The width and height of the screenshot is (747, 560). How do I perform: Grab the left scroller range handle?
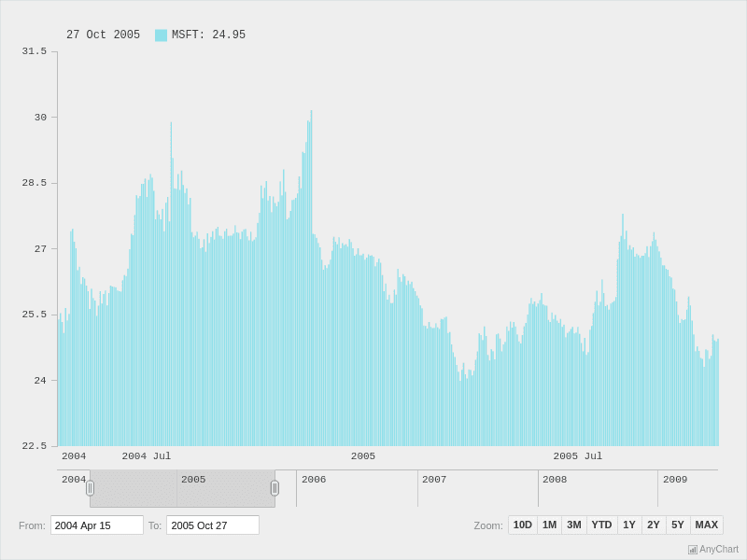90,488
